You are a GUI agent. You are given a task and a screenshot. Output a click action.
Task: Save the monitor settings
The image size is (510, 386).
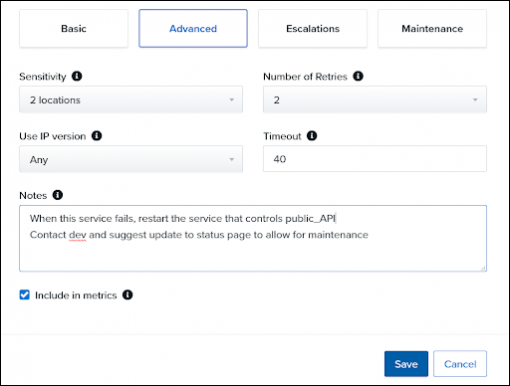(406, 364)
